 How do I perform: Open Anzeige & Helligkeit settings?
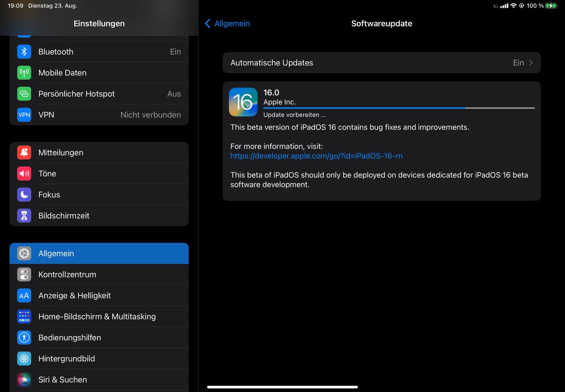pyautogui.click(x=99, y=295)
